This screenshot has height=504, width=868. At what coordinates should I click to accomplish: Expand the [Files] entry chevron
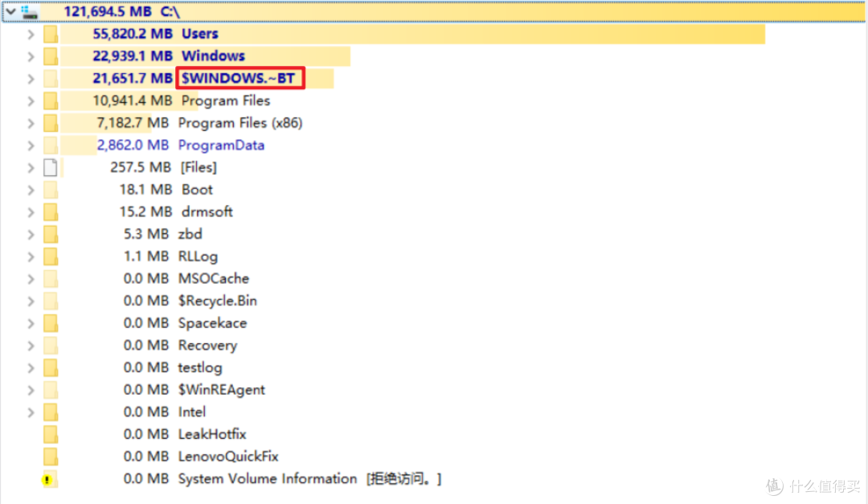(31, 168)
